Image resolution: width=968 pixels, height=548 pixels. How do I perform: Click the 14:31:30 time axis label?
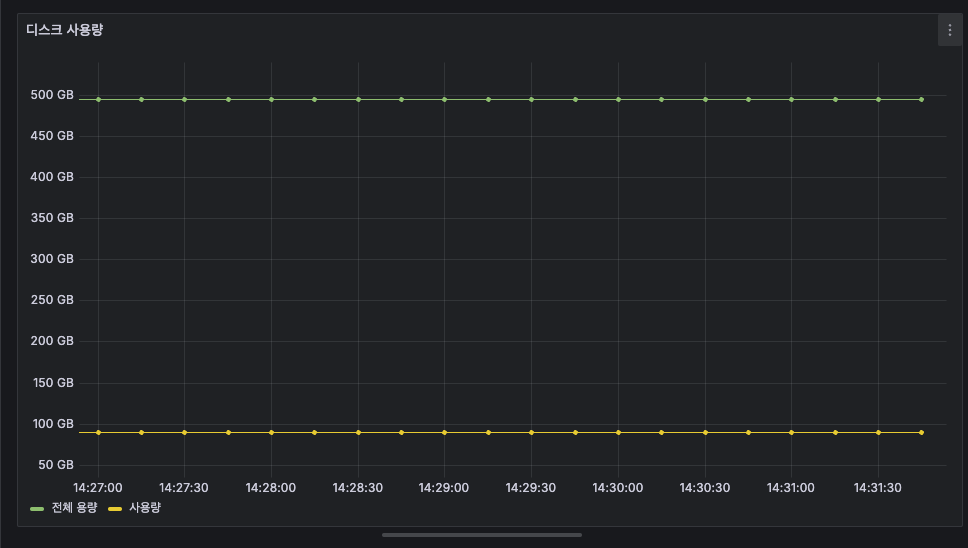coord(877,488)
